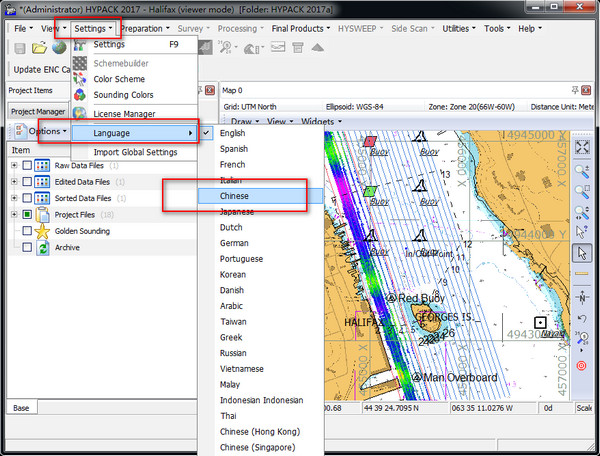Image resolution: width=600 pixels, height=456 pixels.
Task: Toggle the Sorted Data Files checkbox
Action: [27, 198]
